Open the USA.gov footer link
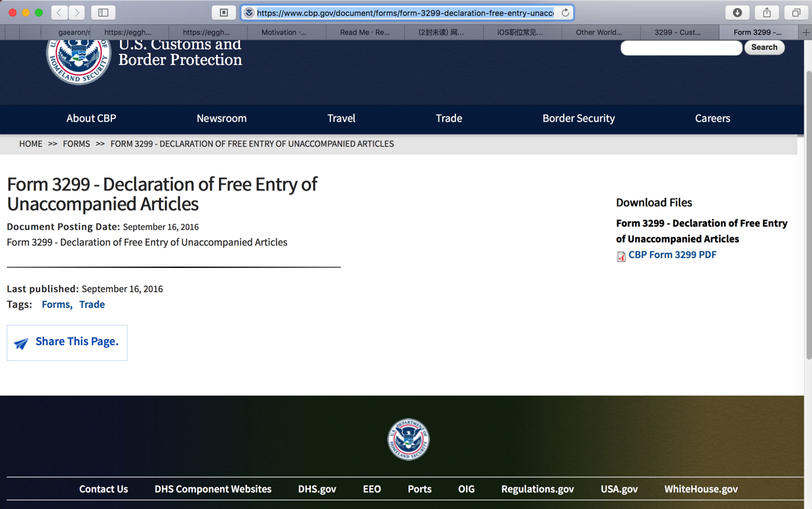Image resolution: width=812 pixels, height=509 pixels. click(619, 489)
